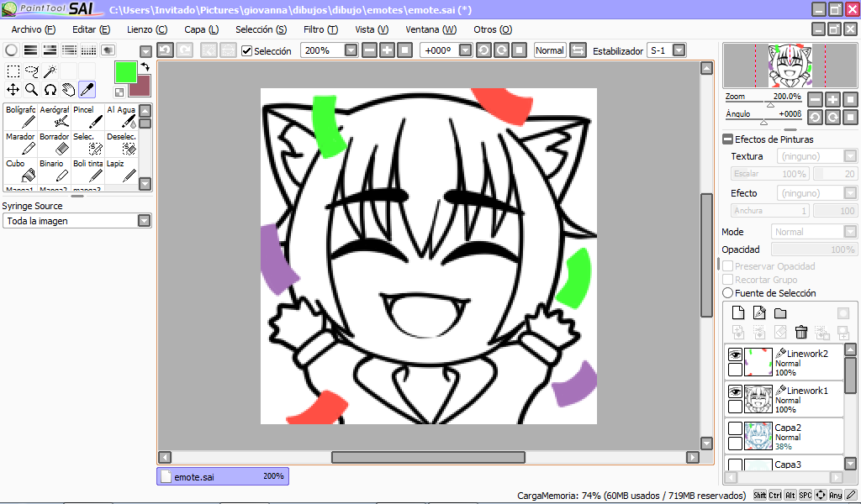Toggle link box on Linework2 layer
861x504 pixels.
click(735, 370)
